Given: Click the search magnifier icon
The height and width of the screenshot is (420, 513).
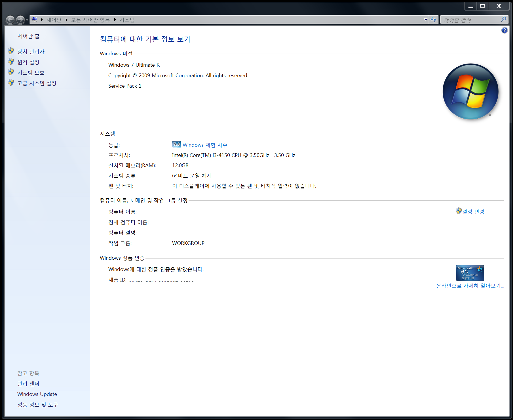Looking at the screenshot, I should coord(503,20).
